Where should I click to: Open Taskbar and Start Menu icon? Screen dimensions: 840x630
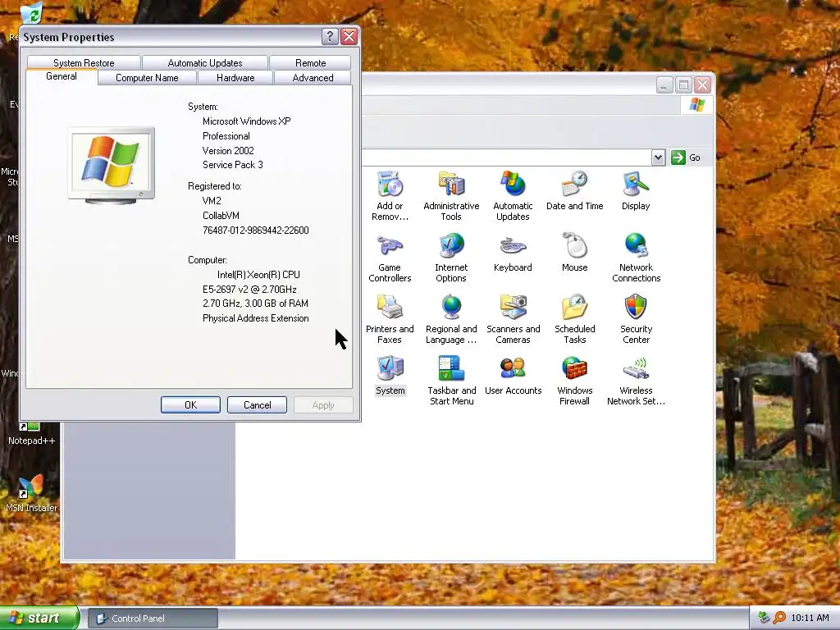tap(451, 381)
